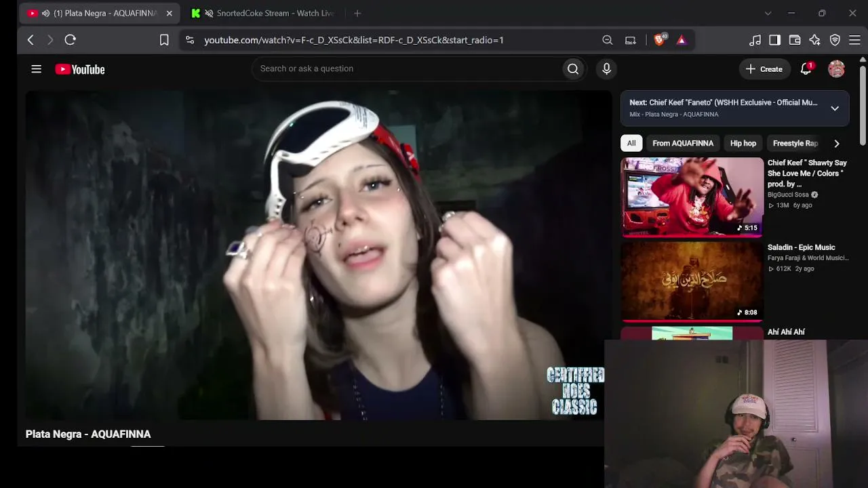
Task: Select the From AQUAFINNA filter chip
Action: tap(683, 144)
